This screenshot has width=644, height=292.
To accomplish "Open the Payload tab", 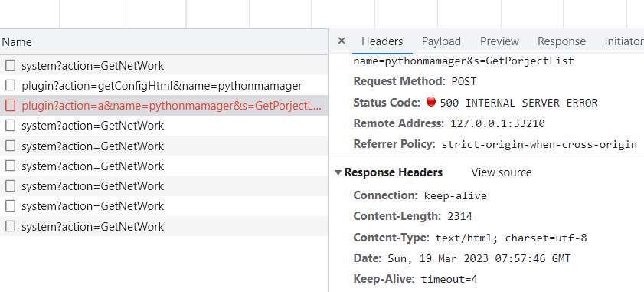I will pyautogui.click(x=441, y=41).
